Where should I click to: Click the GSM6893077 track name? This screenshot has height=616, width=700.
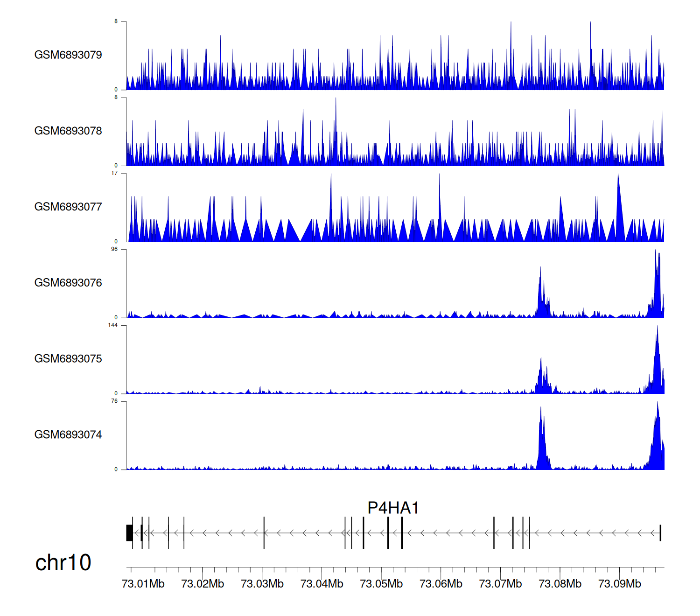pyautogui.click(x=68, y=207)
